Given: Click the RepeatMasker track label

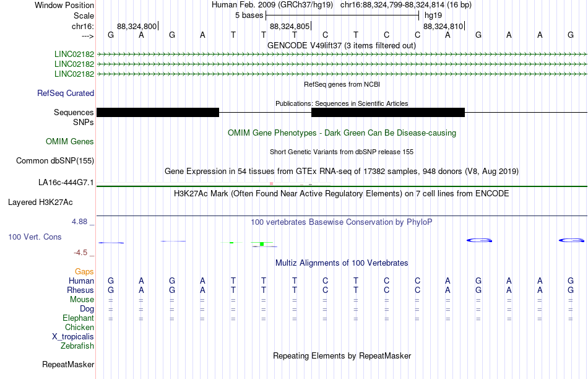Looking at the screenshot, I should coord(68,364).
